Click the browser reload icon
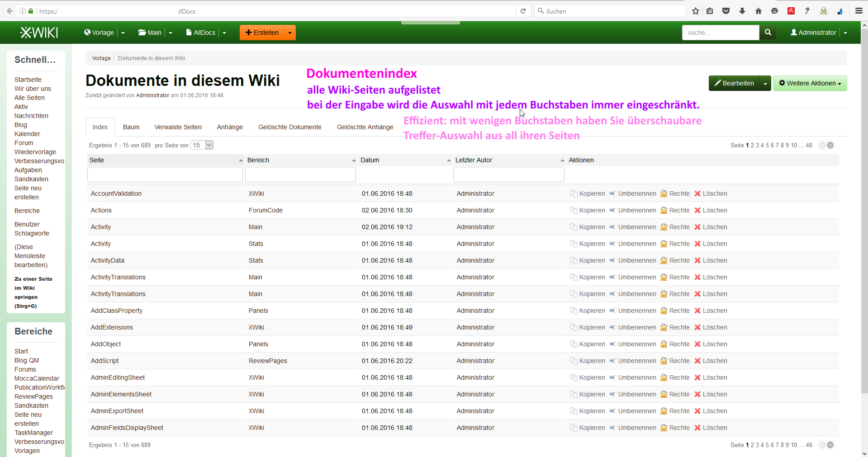The height and width of the screenshot is (457, 868). pos(523,11)
